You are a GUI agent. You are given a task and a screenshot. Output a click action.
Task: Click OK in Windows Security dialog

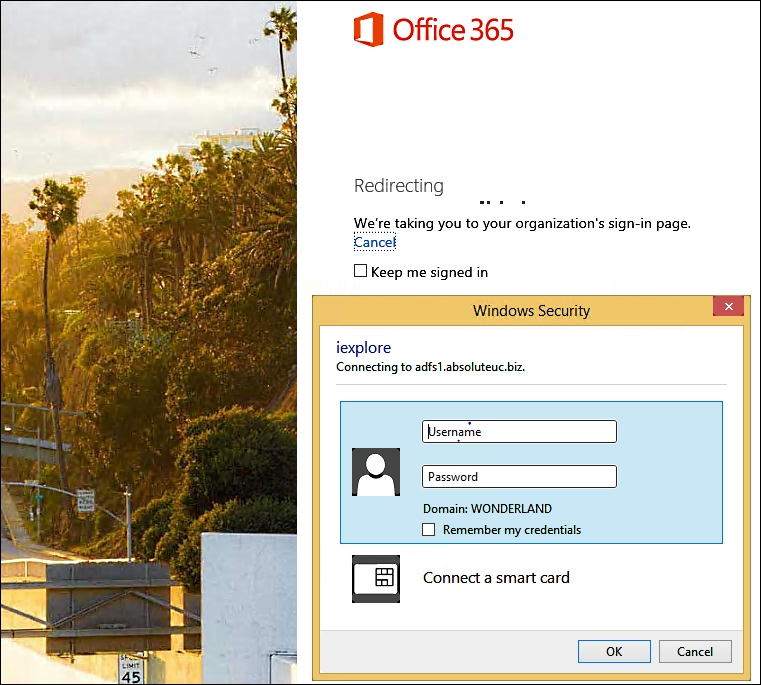[x=614, y=651]
